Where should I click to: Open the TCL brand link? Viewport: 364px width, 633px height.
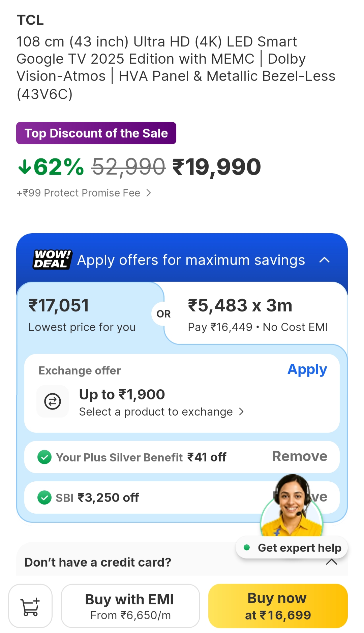[x=30, y=20]
